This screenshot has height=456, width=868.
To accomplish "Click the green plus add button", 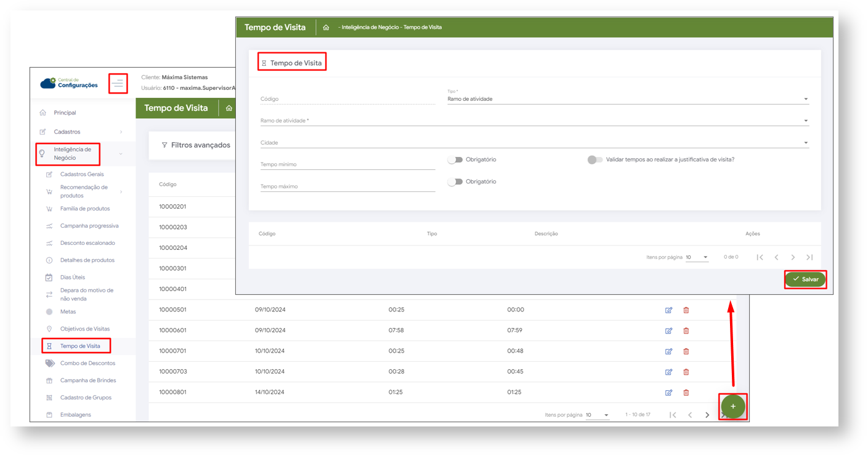I will click(733, 406).
